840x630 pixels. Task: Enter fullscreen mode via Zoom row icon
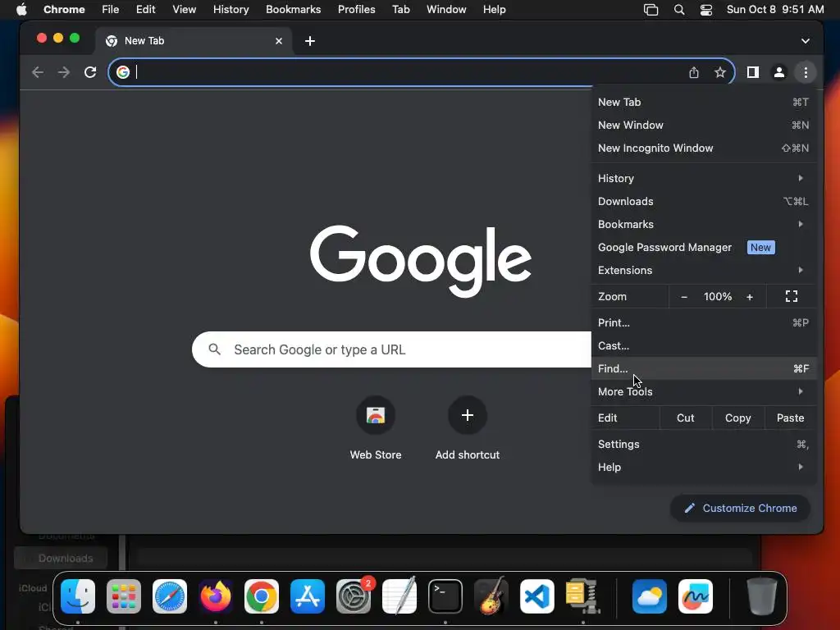(x=792, y=296)
